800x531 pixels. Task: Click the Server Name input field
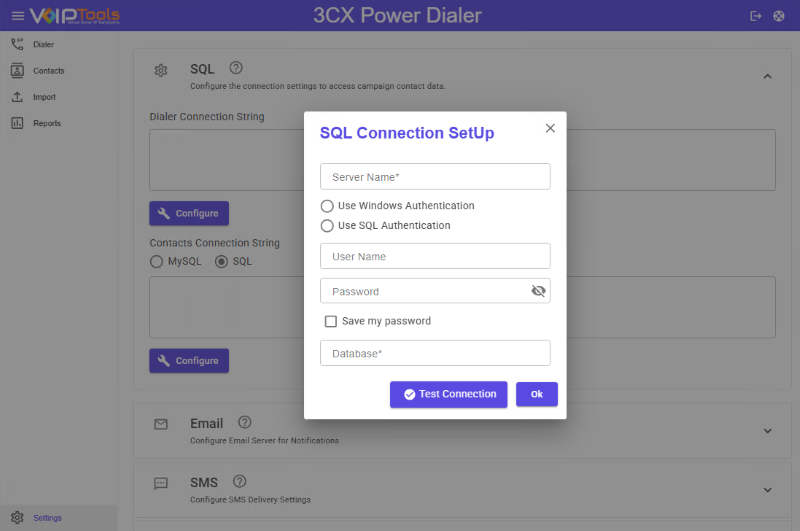tap(435, 177)
